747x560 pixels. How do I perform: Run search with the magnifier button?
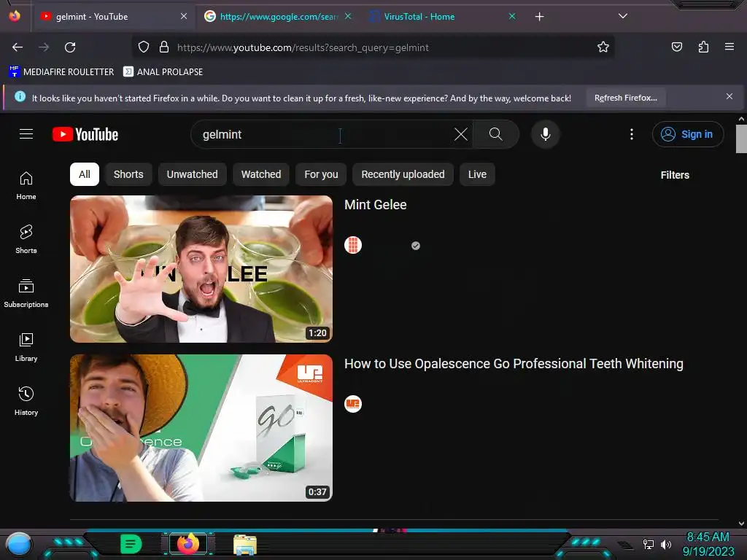click(x=496, y=134)
